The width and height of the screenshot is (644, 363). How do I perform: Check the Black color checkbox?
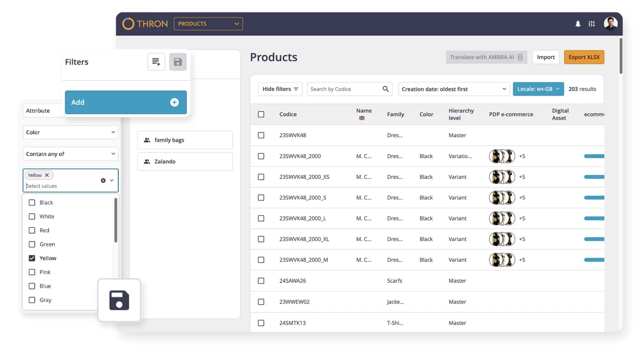pos(32,202)
